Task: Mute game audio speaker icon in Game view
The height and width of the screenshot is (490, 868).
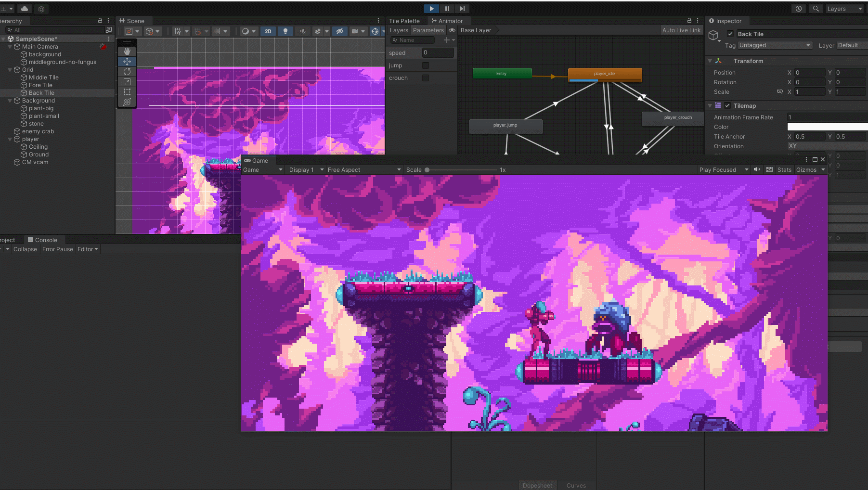Action: [757, 169]
